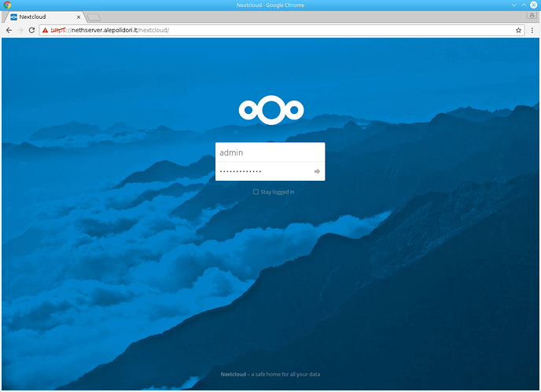Image resolution: width=541 pixels, height=392 pixels.
Task: Click the insecure connection warning triangle
Action: click(45, 31)
